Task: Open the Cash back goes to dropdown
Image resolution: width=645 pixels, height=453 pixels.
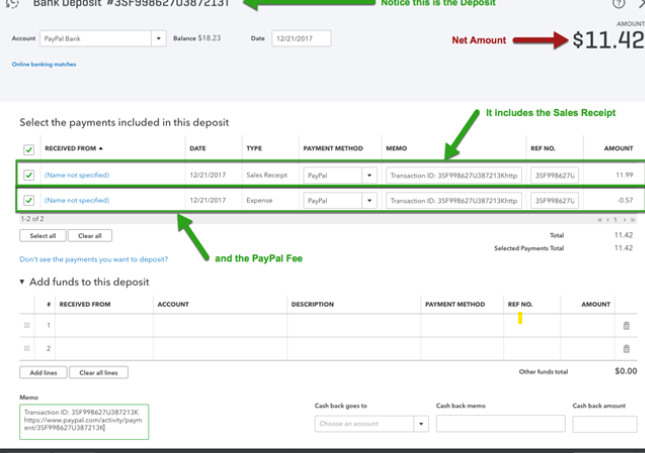Action: click(x=421, y=424)
